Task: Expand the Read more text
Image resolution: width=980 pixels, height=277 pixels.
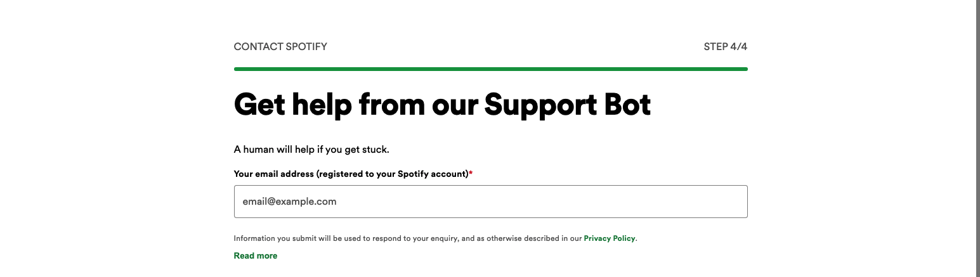Action: (255, 255)
